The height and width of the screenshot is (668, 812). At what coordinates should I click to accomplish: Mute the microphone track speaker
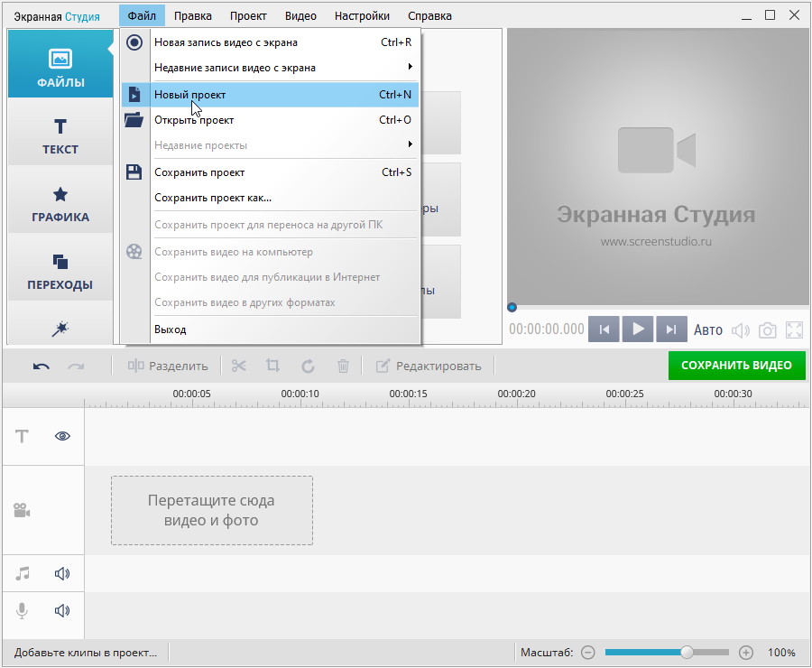coord(62,610)
